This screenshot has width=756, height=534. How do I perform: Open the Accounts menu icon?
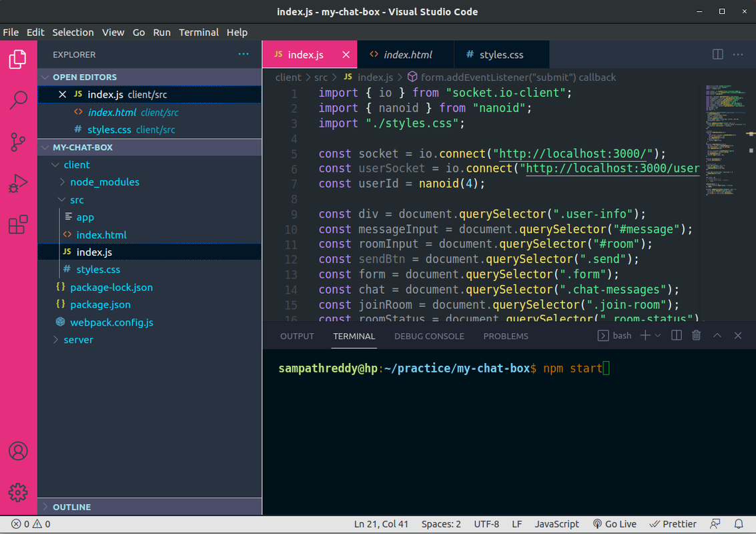tap(18, 451)
